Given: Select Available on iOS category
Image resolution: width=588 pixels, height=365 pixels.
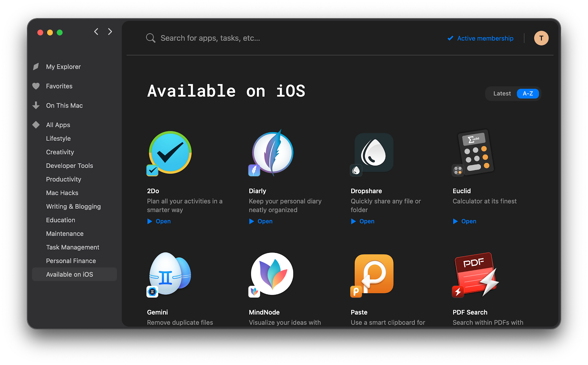Looking at the screenshot, I should click(74, 274).
